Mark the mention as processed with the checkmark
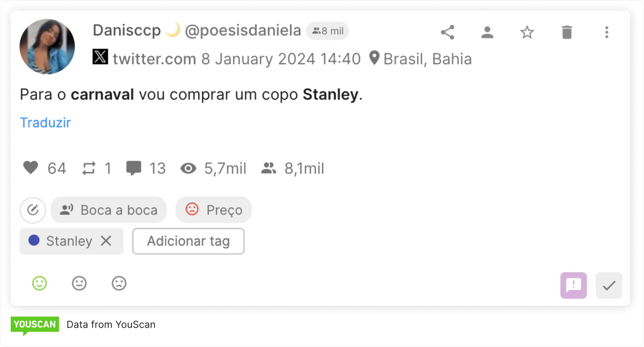 (x=609, y=286)
